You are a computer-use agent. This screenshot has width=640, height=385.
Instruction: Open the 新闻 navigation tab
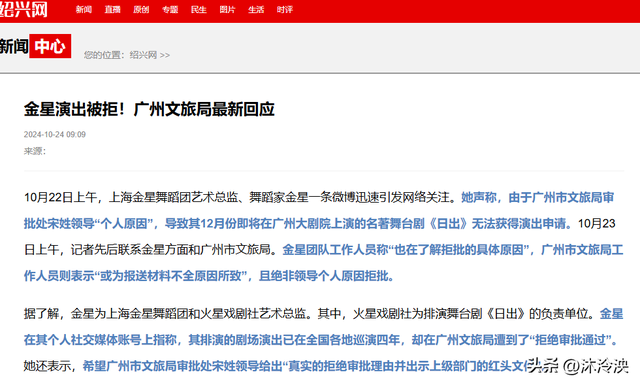[x=84, y=9]
